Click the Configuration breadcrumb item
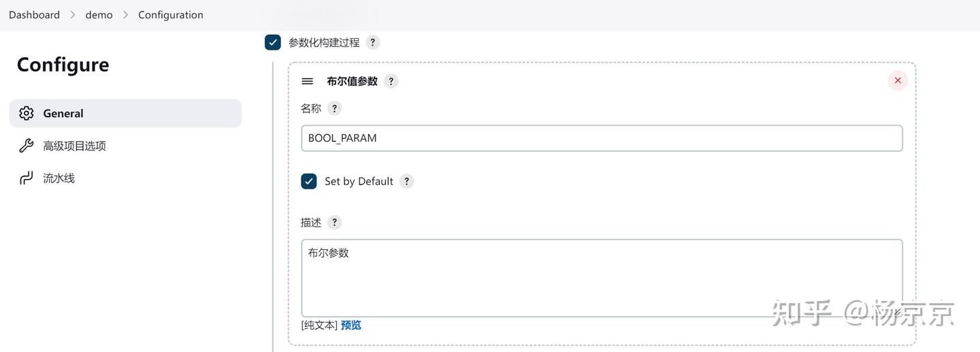The width and height of the screenshot is (980, 352). pos(171,15)
